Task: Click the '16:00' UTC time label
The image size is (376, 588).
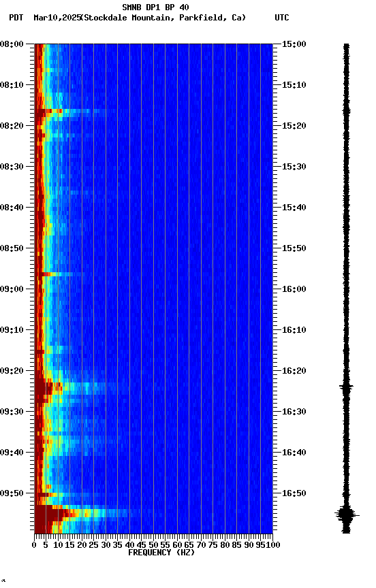Action: coord(294,289)
